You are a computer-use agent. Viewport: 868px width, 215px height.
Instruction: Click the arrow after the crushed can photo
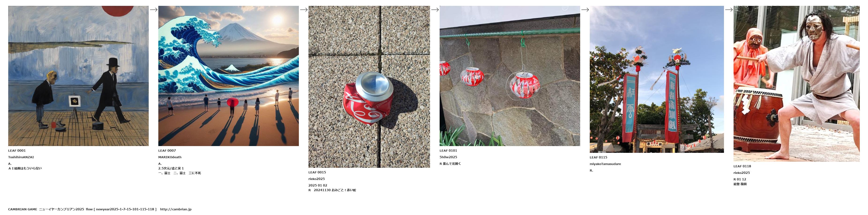tap(435, 10)
